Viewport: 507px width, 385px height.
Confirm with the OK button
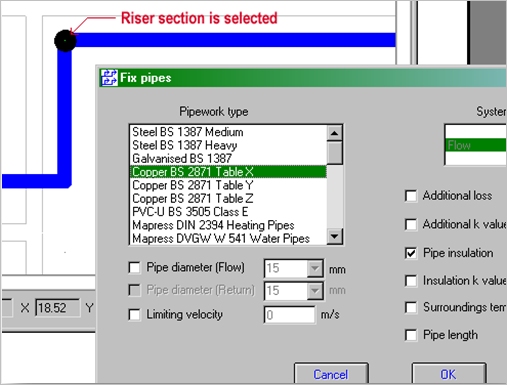449,374
